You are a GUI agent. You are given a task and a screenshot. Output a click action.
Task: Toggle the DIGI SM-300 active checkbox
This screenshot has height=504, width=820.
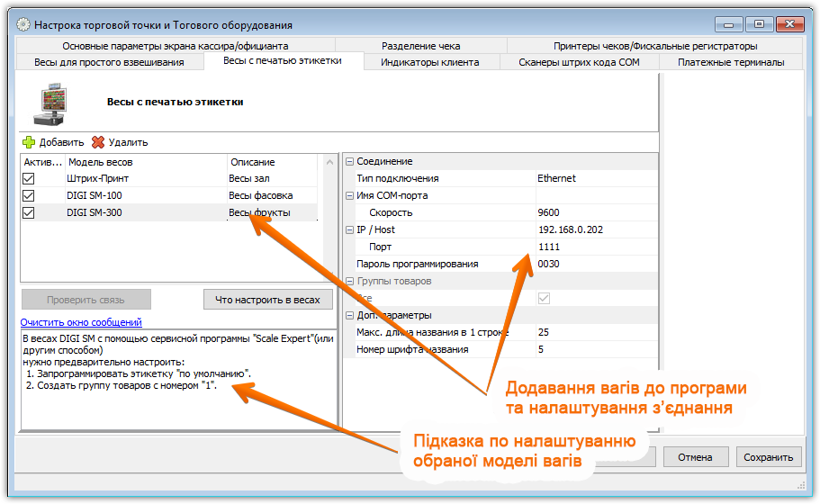coord(28,212)
